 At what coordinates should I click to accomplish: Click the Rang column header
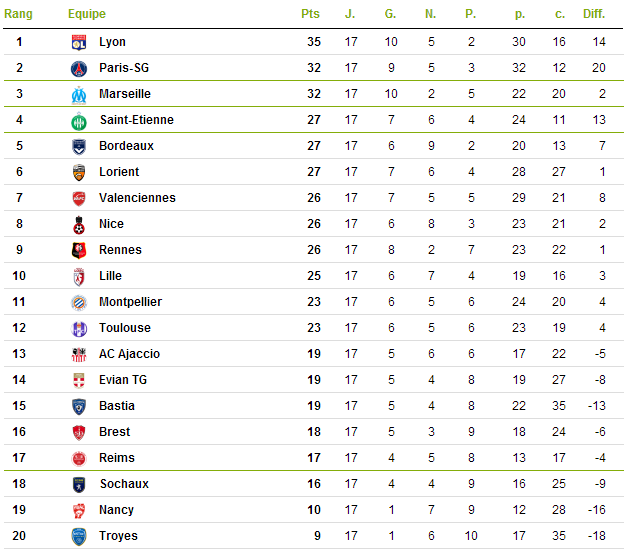[18, 14]
